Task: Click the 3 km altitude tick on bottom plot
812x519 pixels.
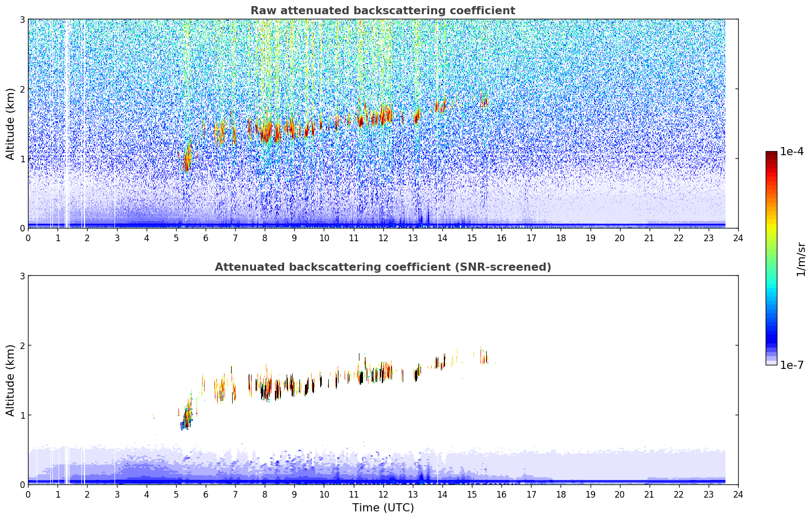Action: [x=22, y=276]
